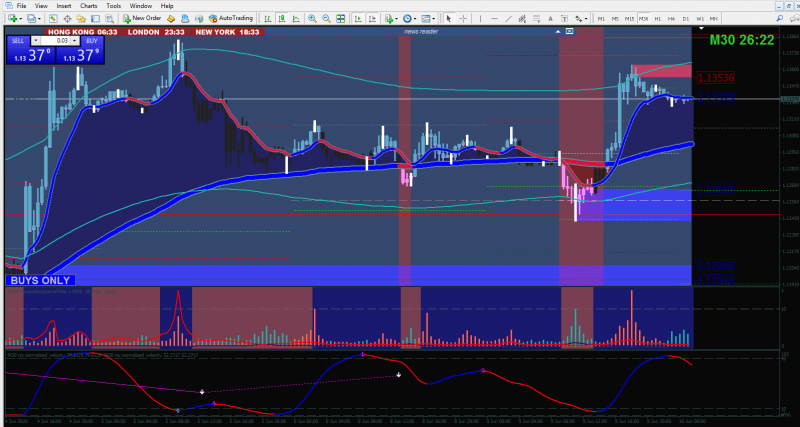Open the Insert menu
800x427 pixels.
(64, 6)
